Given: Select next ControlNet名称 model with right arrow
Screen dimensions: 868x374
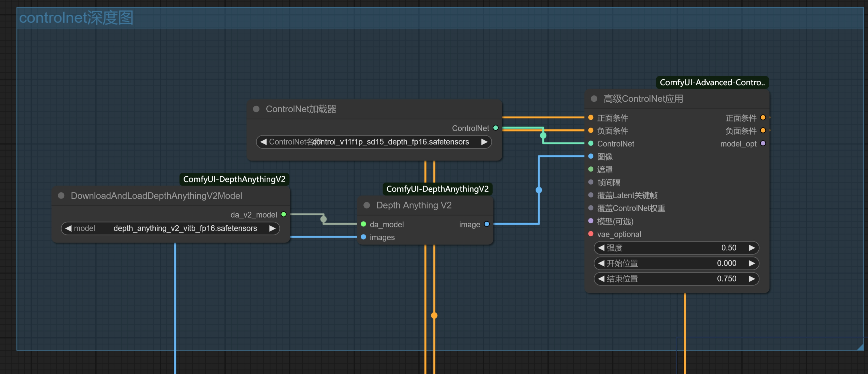Looking at the screenshot, I should point(484,142).
